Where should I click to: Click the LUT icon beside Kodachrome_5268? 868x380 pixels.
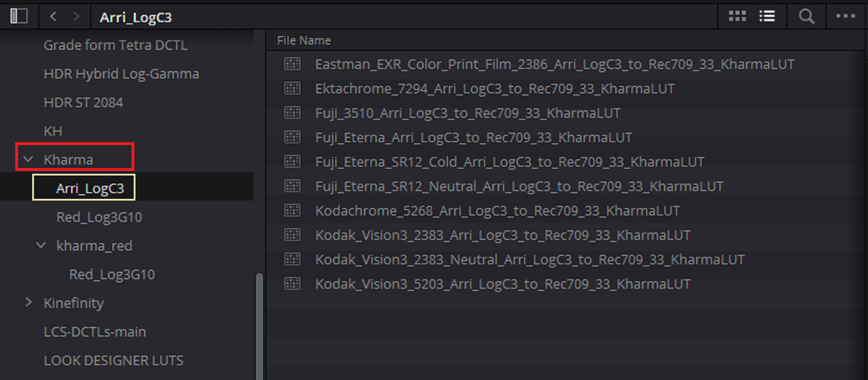coord(292,210)
